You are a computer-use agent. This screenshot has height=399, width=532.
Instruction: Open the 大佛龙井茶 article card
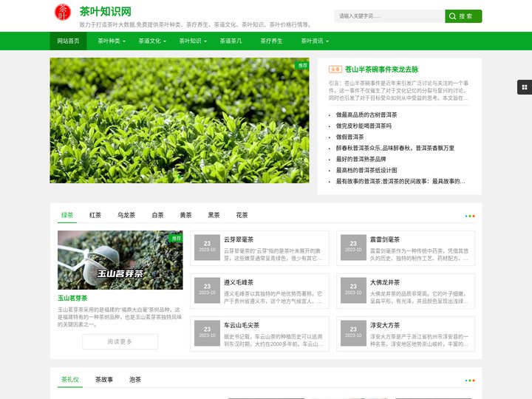406,291
